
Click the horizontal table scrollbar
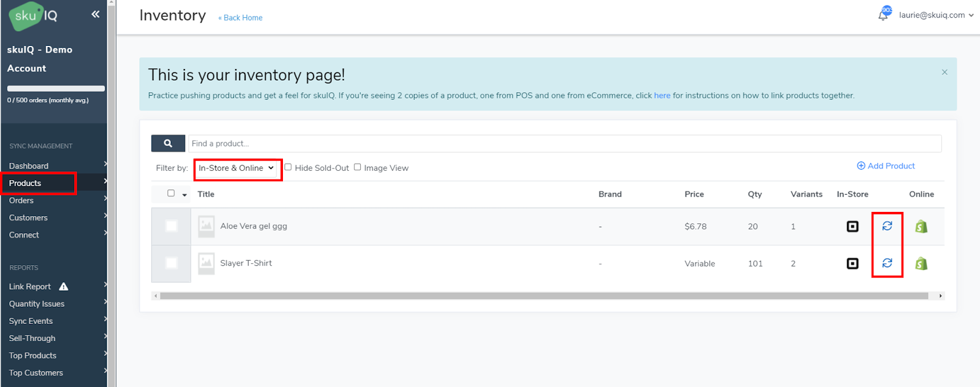544,296
